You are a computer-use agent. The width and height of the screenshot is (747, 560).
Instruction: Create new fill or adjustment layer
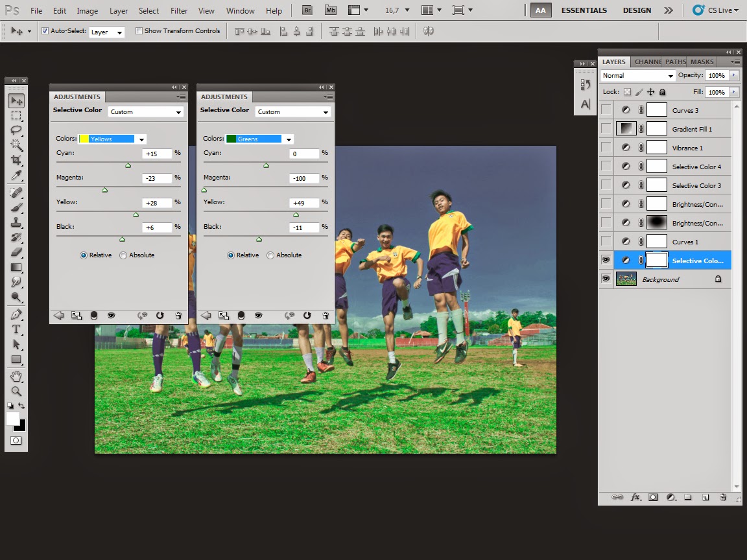click(x=670, y=497)
